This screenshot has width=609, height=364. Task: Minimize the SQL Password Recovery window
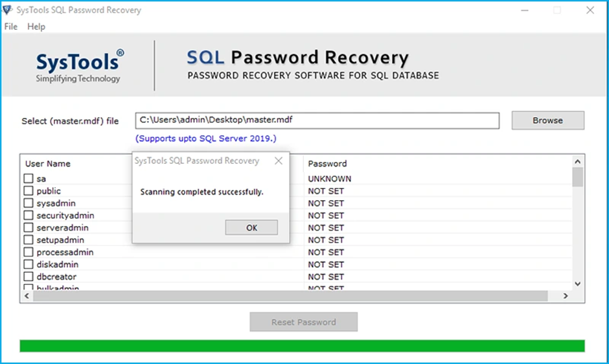523,10
